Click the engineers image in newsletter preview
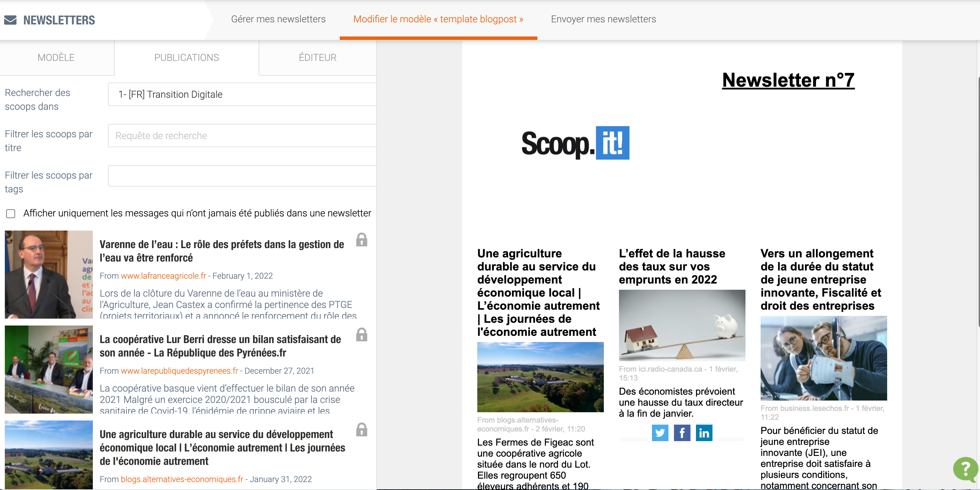This screenshot has width=980, height=490. pos(824,358)
